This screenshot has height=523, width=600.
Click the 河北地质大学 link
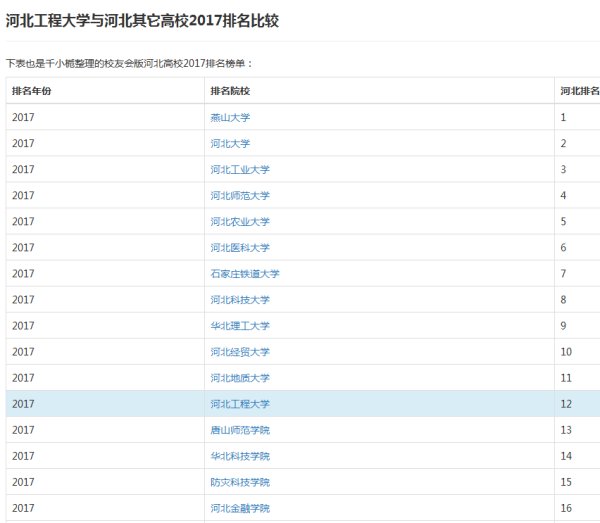(240, 378)
